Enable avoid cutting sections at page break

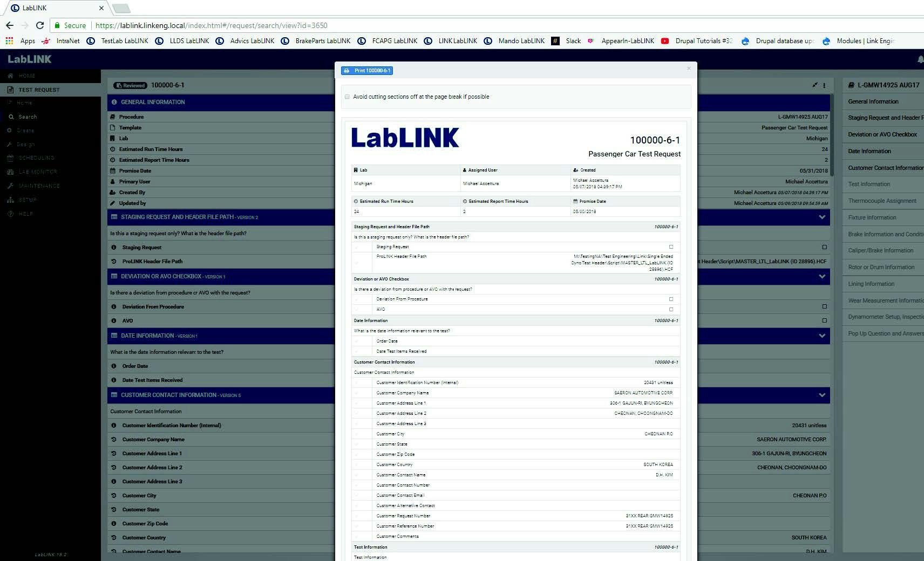(x=346, y=97)
